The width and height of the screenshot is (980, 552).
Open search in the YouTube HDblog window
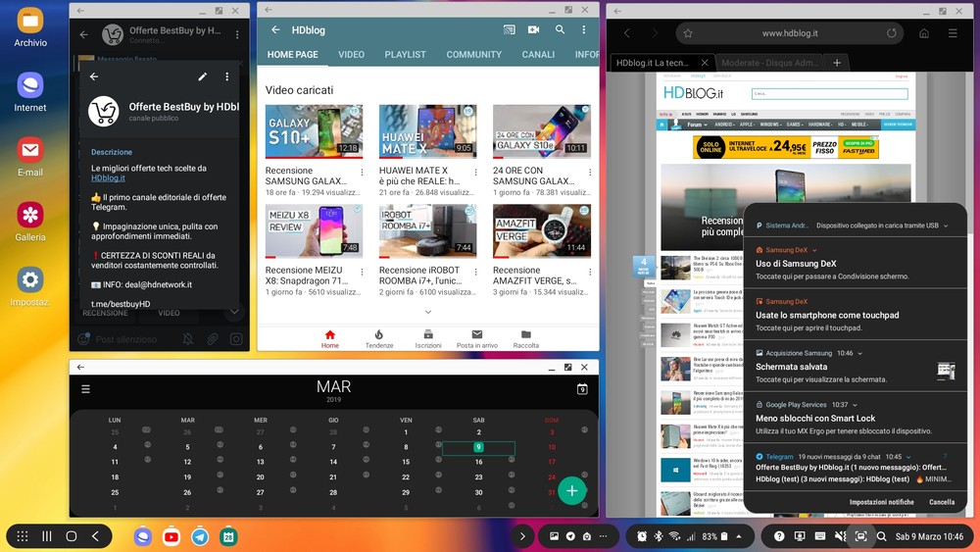click(x=560, y=29)
